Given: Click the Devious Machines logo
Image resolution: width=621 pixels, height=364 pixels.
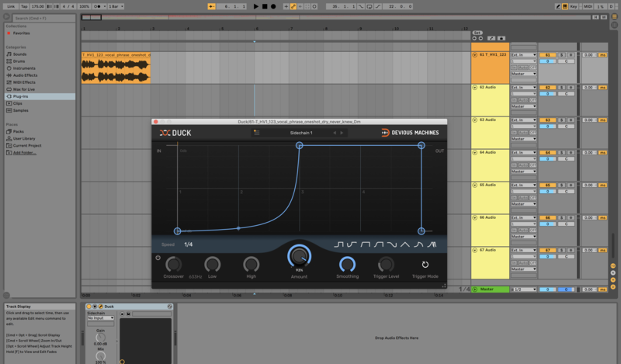Looking at the screenshot, I should (410, 133).
